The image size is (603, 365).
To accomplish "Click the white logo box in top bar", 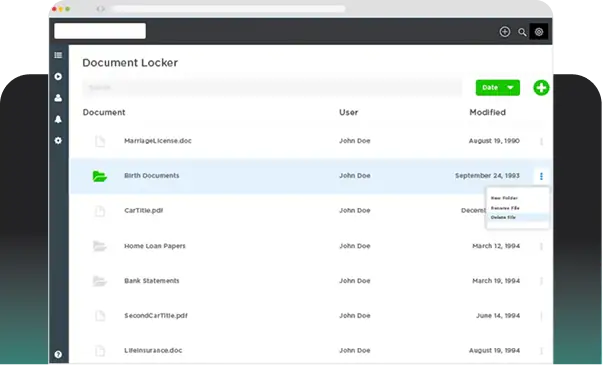I will [x=100, y=31].
